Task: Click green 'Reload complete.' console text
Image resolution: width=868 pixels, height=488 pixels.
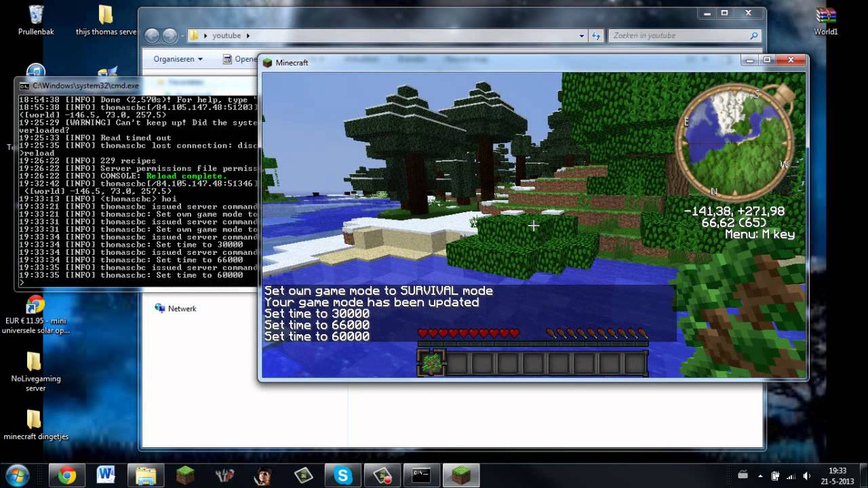Action: coord(186,176)
